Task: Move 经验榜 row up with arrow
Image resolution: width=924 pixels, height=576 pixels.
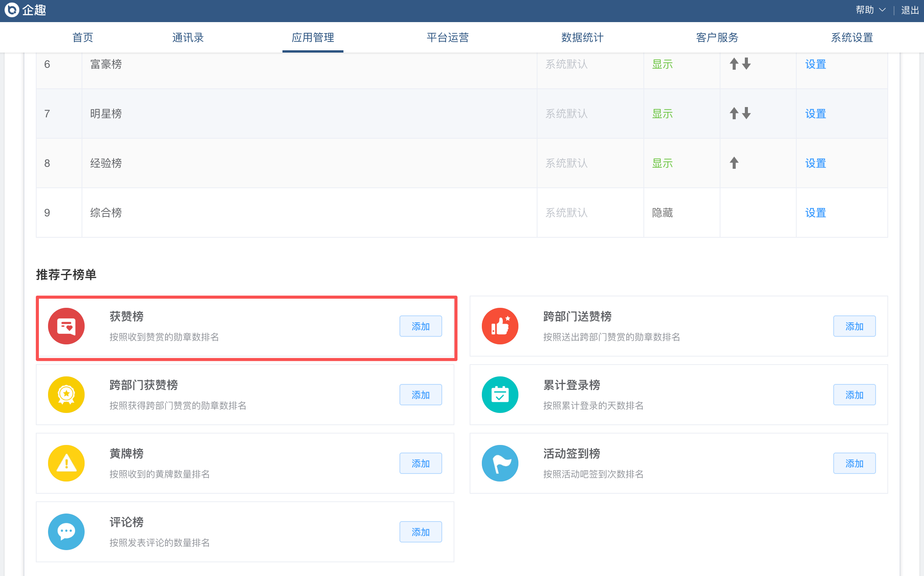Action: [734, 163]
